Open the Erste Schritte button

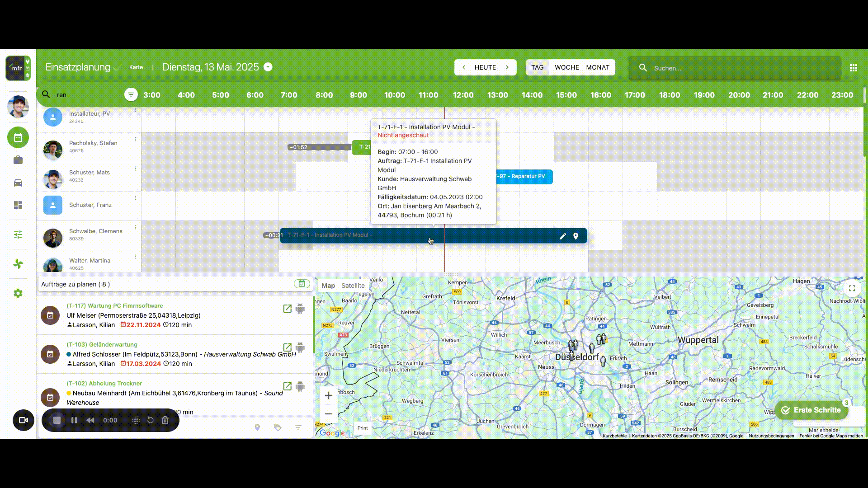pyautogui.click(x=811, y=410)
